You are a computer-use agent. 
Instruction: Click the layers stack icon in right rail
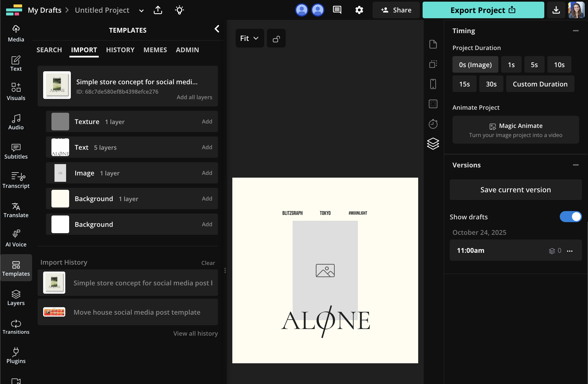(433, 144)
